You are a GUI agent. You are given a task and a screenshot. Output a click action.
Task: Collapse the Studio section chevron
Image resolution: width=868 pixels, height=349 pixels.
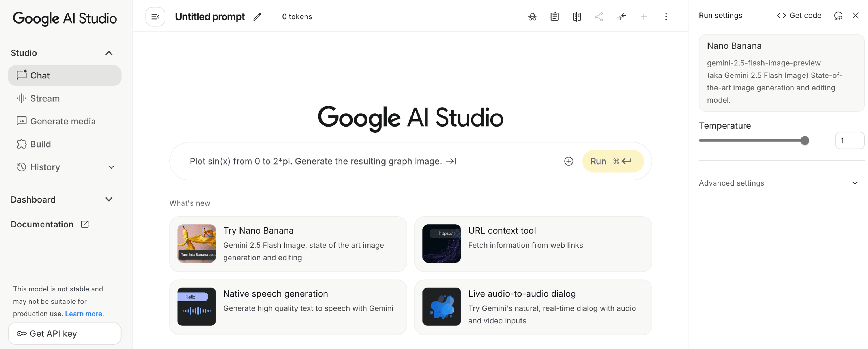(109, 53)
